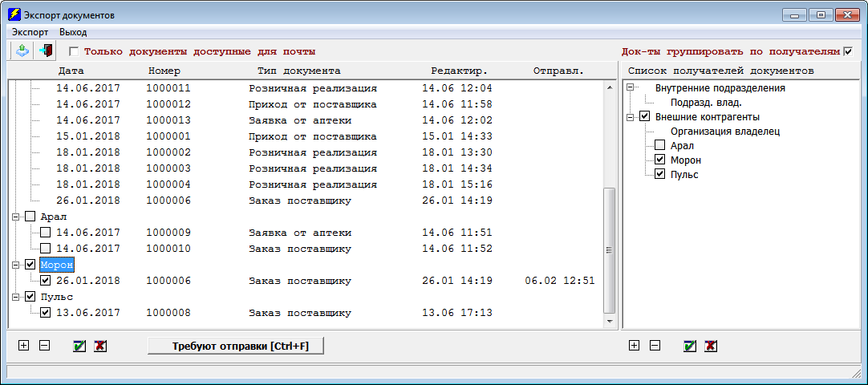Click the vertical scrollbar thumb in documents list

click(x=610, y=250)
